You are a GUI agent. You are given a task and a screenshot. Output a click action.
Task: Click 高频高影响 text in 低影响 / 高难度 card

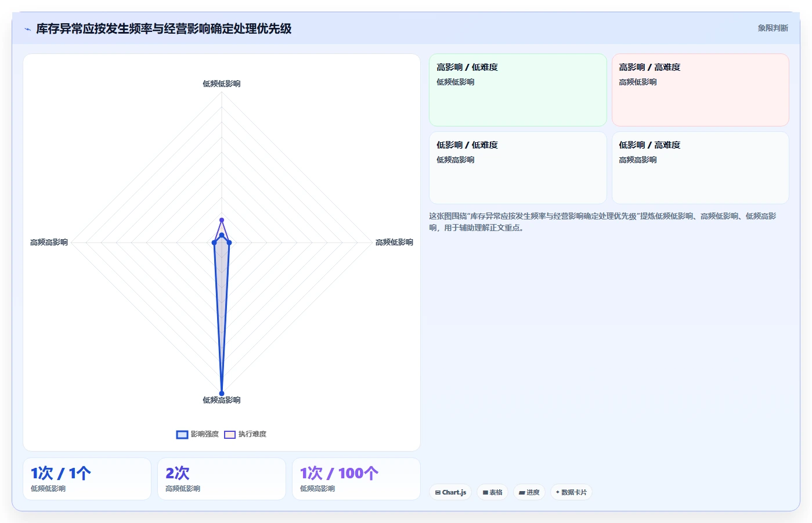pyautogui.click(x=638, y=160)
